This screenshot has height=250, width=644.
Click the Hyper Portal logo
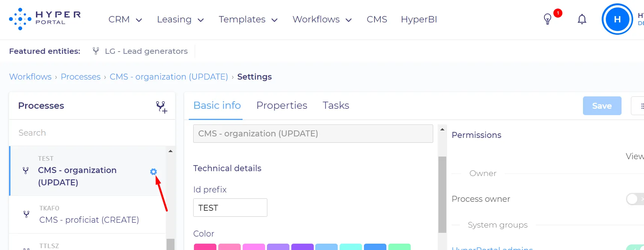(45, 19)
